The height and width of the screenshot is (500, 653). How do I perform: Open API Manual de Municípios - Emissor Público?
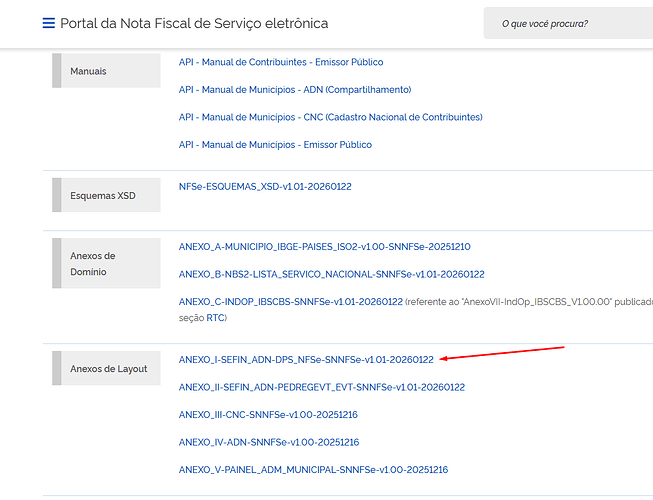pos(275,145)
